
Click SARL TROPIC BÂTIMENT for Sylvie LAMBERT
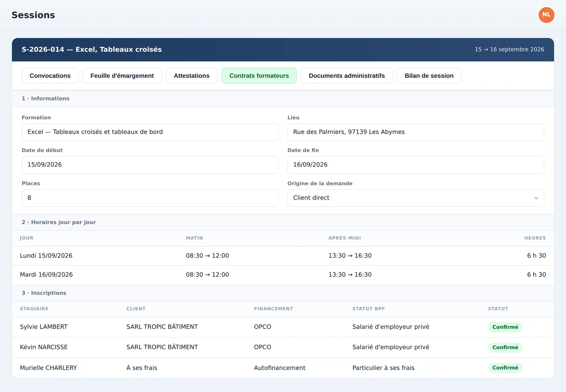click(x=162, y=327)
